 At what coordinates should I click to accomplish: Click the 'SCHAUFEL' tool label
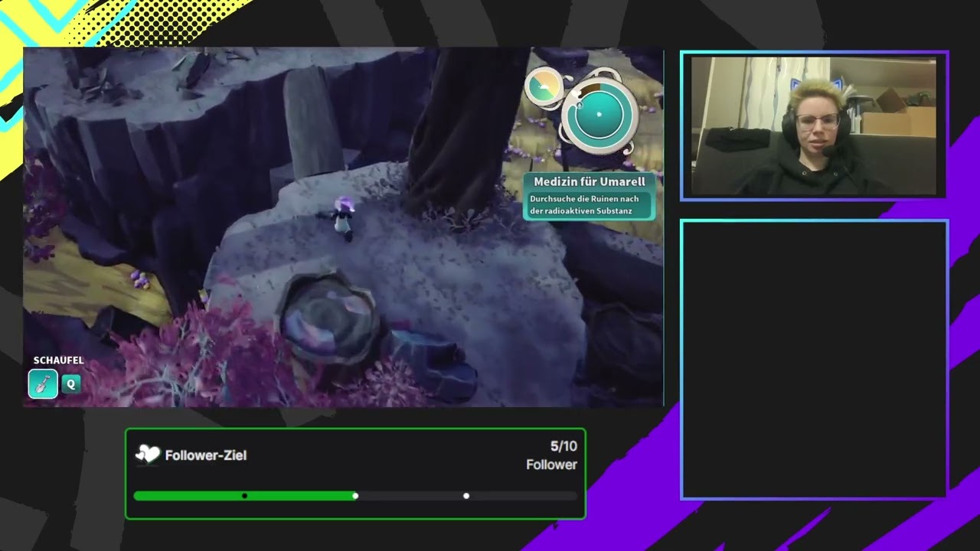pyautogui.click(x=58, y=360)
